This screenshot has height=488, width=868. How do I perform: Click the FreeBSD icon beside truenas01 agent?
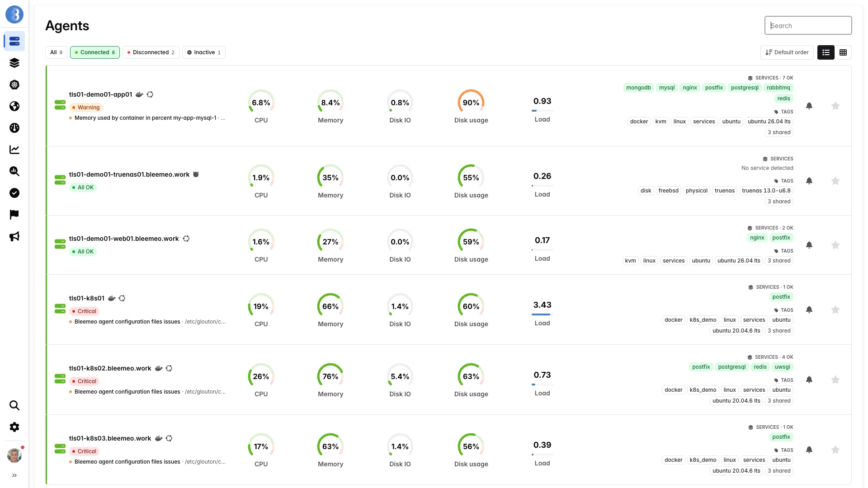[196, 174]
